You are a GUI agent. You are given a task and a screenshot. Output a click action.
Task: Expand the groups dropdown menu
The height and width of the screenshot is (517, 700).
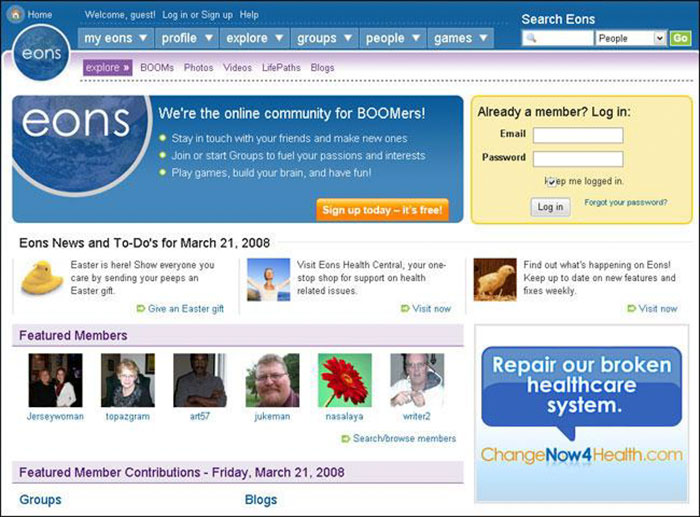pyautogui.click(x=325, y=38)
